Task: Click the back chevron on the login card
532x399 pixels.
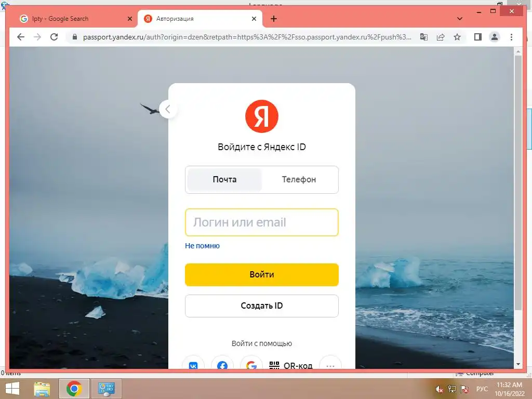Action: (x=168, y=109)
